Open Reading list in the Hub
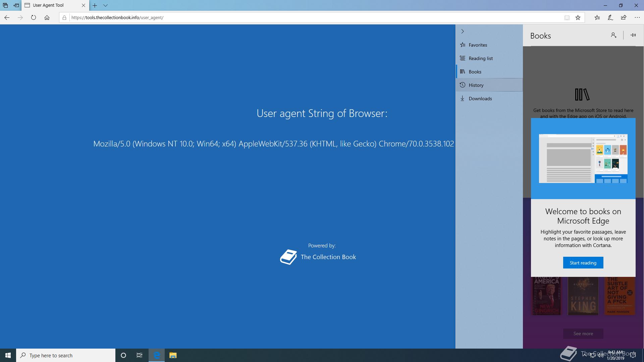Screen dimensions: 644x362 point(489,58)
